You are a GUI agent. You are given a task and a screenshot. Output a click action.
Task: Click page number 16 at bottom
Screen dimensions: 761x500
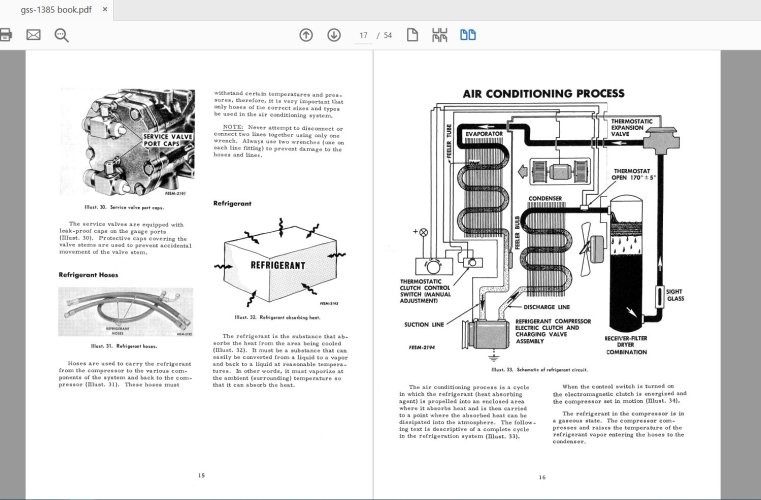pos(542,477)
